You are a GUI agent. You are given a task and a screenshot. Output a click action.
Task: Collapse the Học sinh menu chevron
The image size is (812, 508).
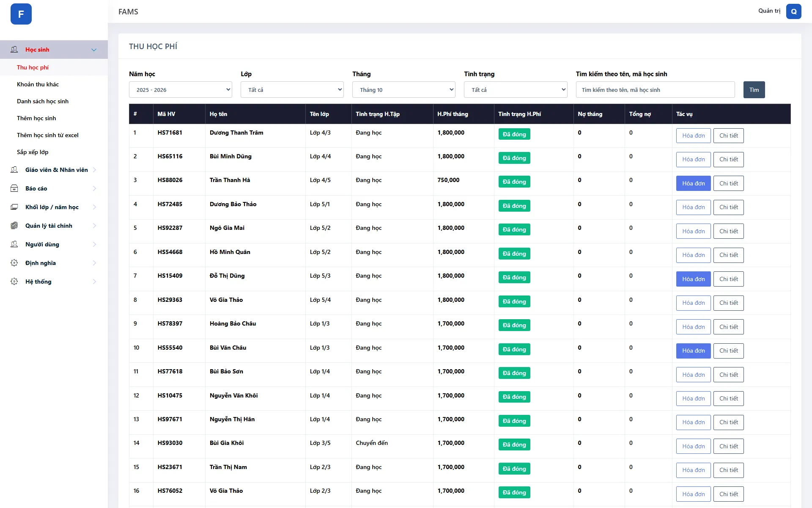coord(94,50)
